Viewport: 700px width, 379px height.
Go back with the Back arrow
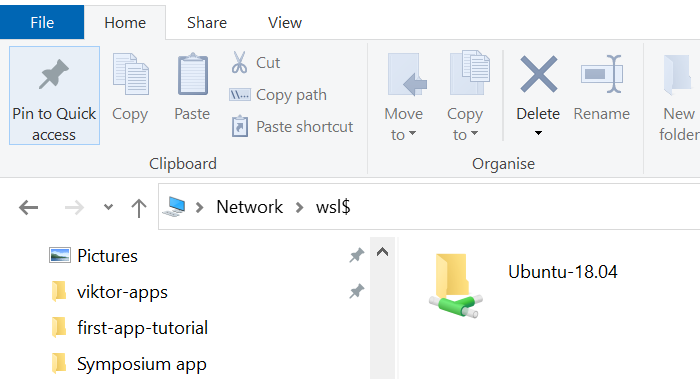click(x=29, y=207)
